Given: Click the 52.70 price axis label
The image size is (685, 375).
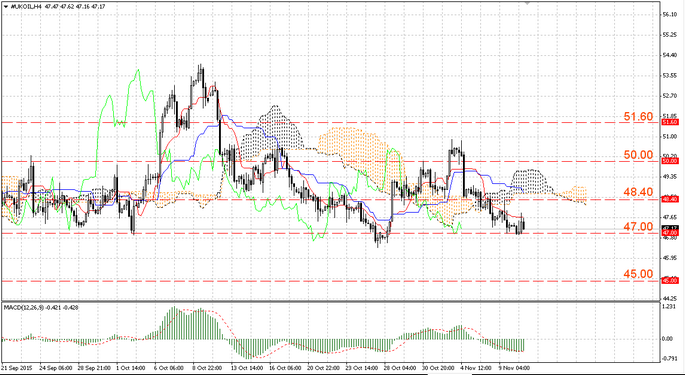Looking at the screenshot, I should click(669, 96).
